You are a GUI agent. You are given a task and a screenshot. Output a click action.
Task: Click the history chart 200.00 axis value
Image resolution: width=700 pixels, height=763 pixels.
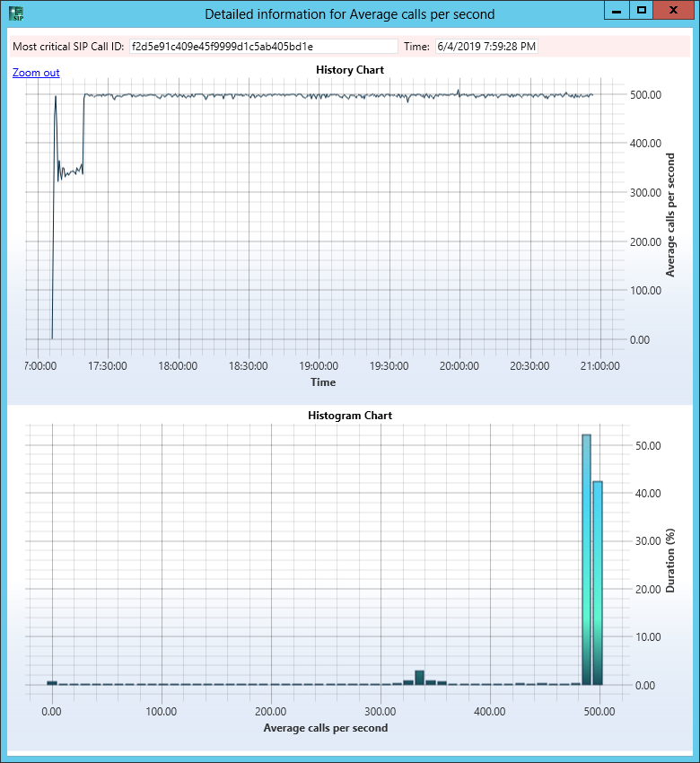pyautogui.click(x=645, y=241)
